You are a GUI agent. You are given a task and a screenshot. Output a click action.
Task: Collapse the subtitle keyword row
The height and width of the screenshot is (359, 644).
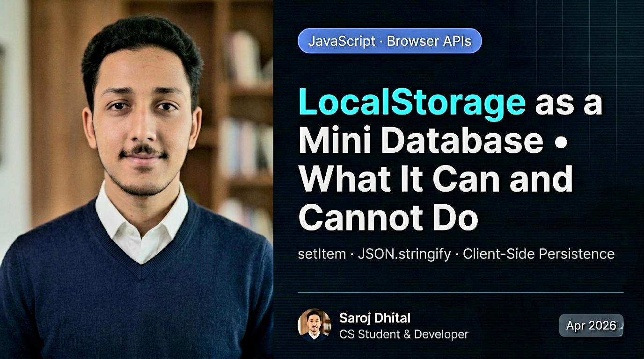pos(456,254)
